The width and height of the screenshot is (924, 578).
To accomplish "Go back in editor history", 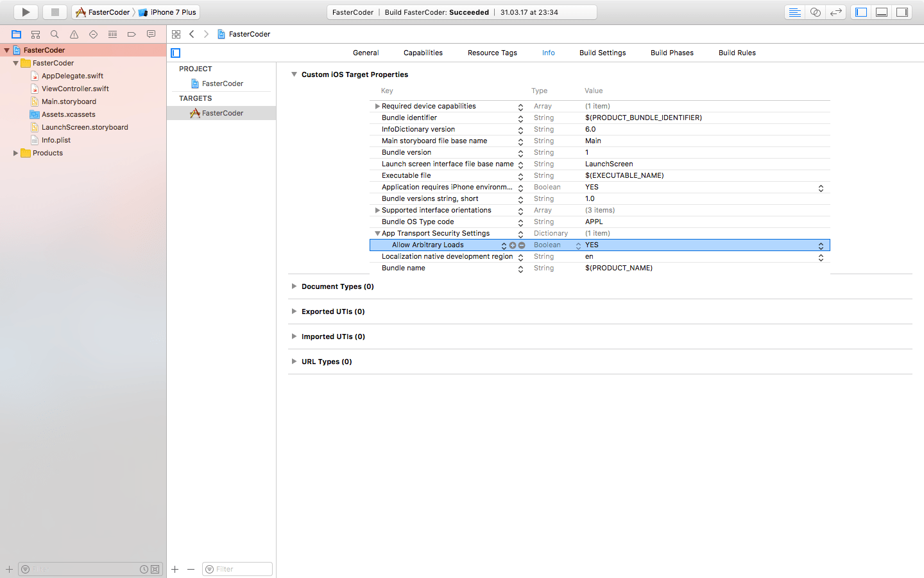I will tap(191, 34).
